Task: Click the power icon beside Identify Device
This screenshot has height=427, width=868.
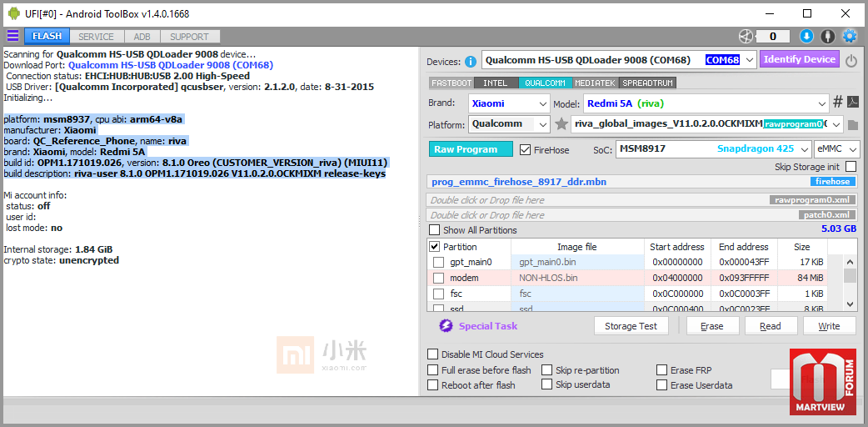Action: coord(851,61)
